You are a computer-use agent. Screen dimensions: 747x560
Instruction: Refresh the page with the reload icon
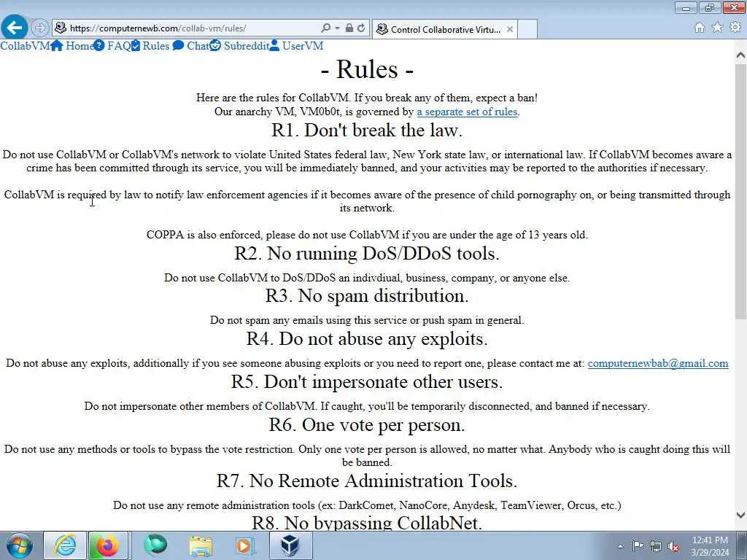[x=361, y=28]
